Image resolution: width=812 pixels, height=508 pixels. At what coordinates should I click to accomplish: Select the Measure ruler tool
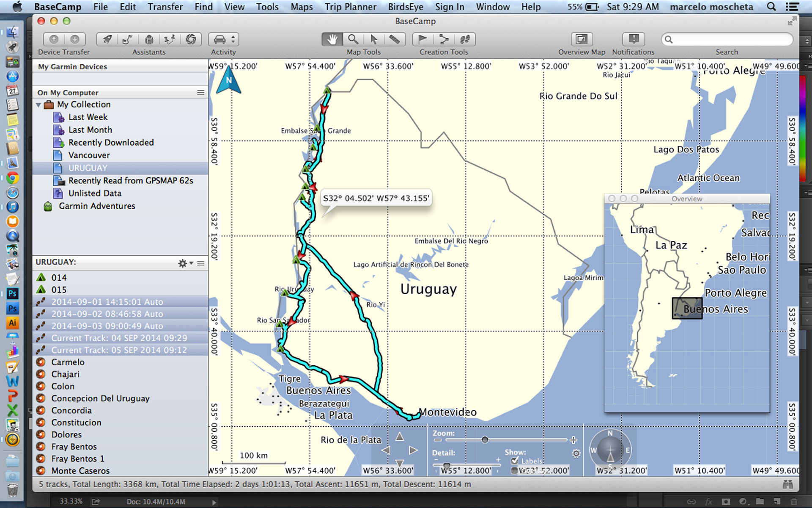tap(395, 39)
